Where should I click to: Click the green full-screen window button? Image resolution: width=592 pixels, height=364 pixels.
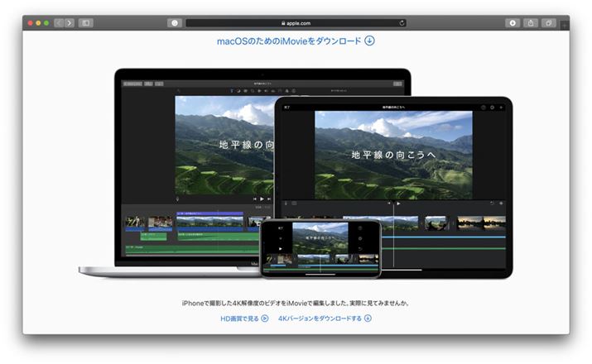[x=46, y=23]
